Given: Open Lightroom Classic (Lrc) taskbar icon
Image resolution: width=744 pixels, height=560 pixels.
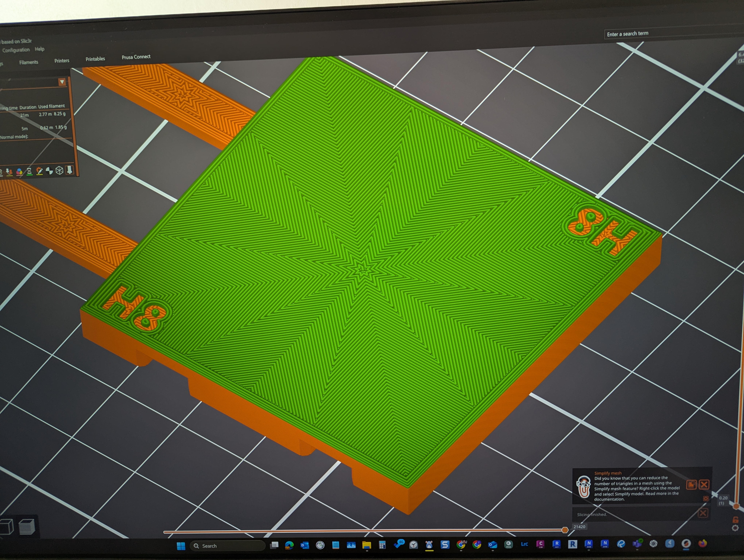Looking at the screenshot, I should point(524,544).
